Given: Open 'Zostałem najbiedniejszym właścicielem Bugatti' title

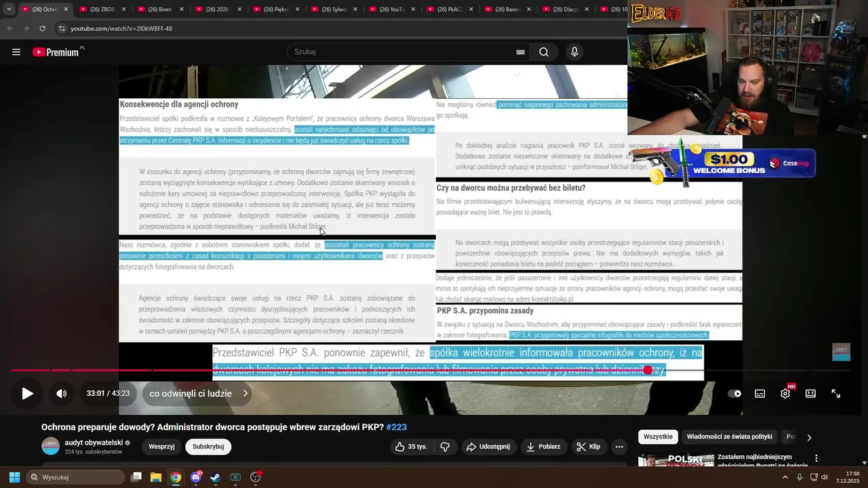Looking at the screenshot, I should [x=762, y=462].
